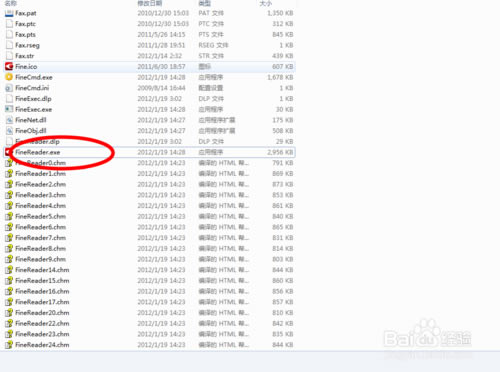The height and width of the screenshot is (372, 500).
Task: Click the FineObj.dll file icon
Action: point(9,131)
